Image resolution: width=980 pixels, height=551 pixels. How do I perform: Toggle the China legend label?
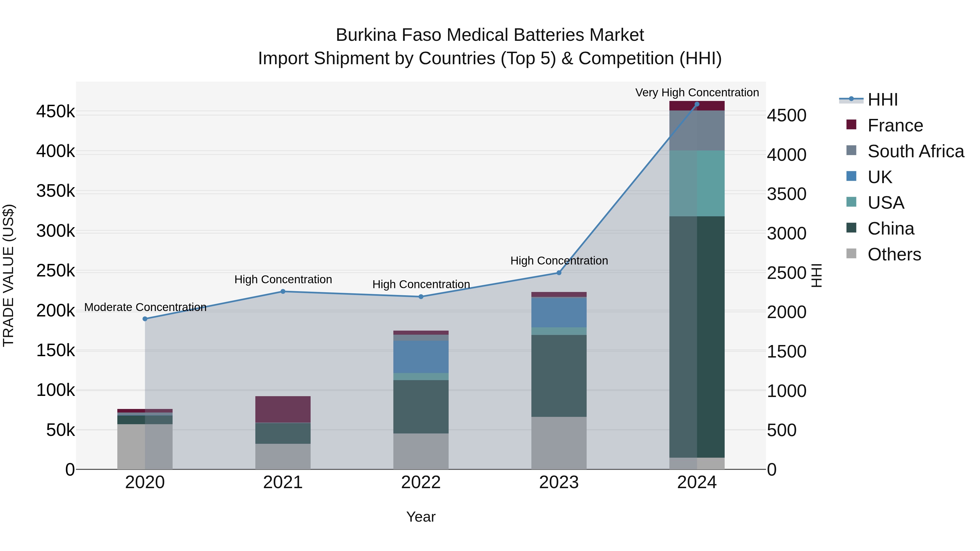(891, 229)
